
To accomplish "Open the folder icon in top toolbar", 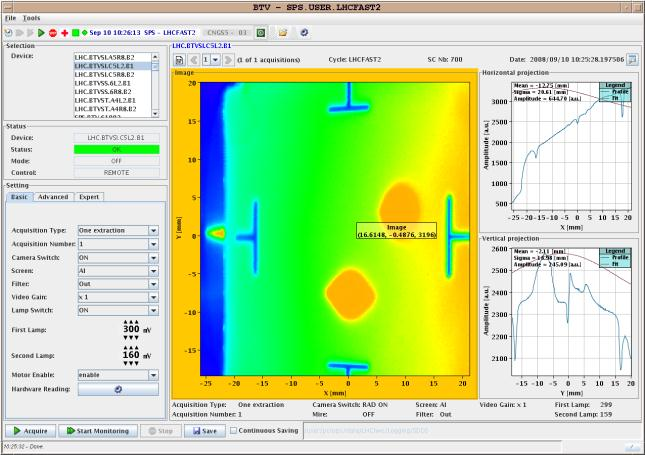I will [x=283, y=32].
